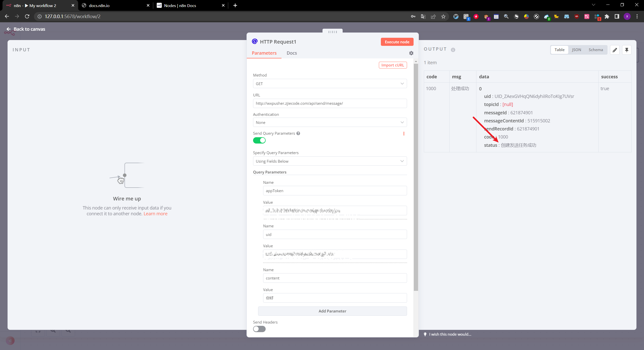Switch output view to Schema
644x350 pixels.
point(595,50)
